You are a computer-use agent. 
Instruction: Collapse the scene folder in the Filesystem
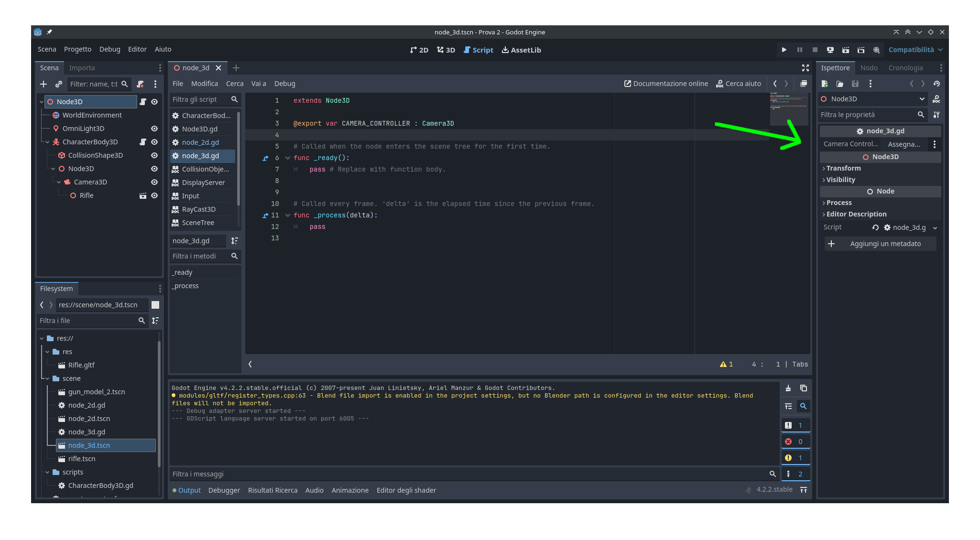[x=47, y=378]
